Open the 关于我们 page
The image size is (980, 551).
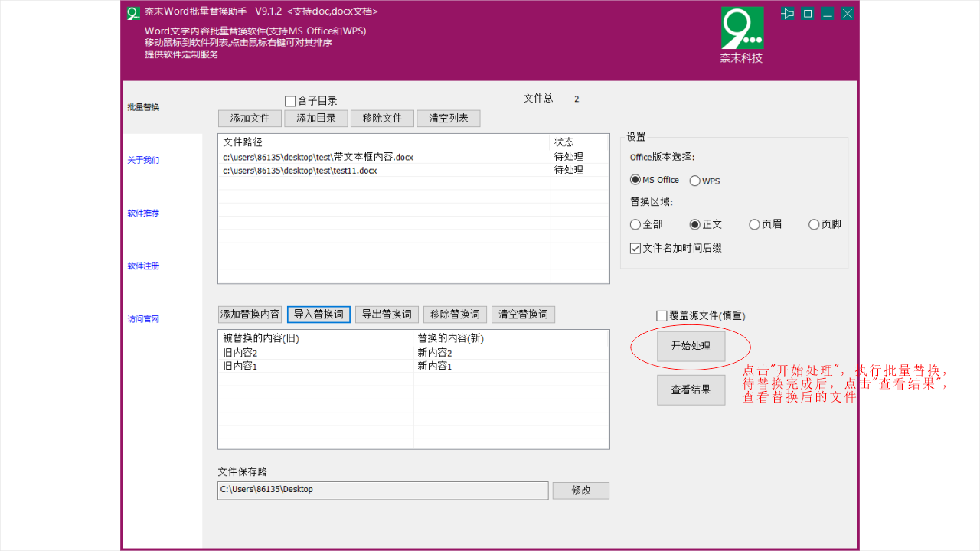[x=142, y=160]
